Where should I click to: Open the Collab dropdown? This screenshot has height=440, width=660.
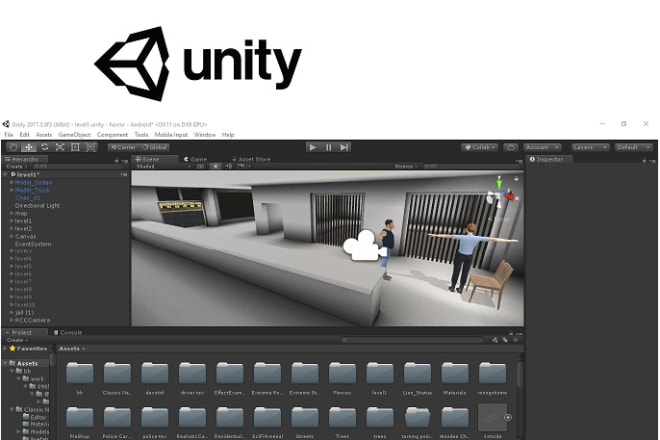[480, 147]
